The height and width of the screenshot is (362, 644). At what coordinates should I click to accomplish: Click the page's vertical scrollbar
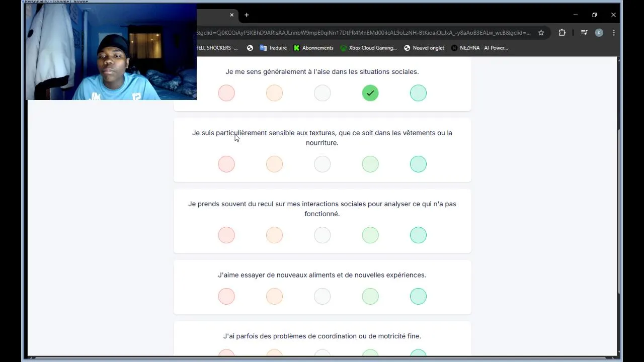point(619,211)
